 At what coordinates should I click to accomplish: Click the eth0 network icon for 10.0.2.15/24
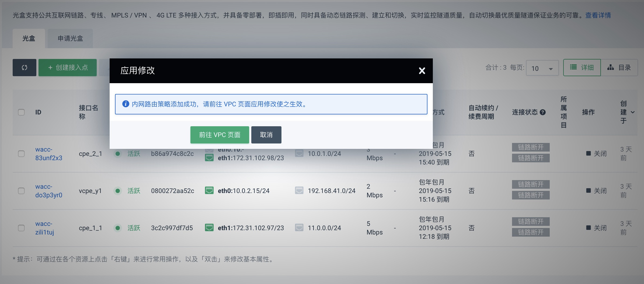coord(209,191)
